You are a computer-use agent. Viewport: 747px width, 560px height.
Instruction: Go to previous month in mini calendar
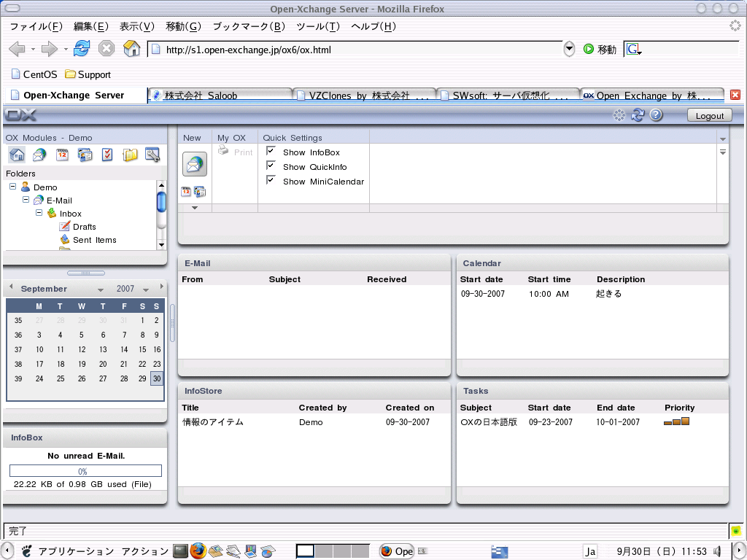click(11, 286)
